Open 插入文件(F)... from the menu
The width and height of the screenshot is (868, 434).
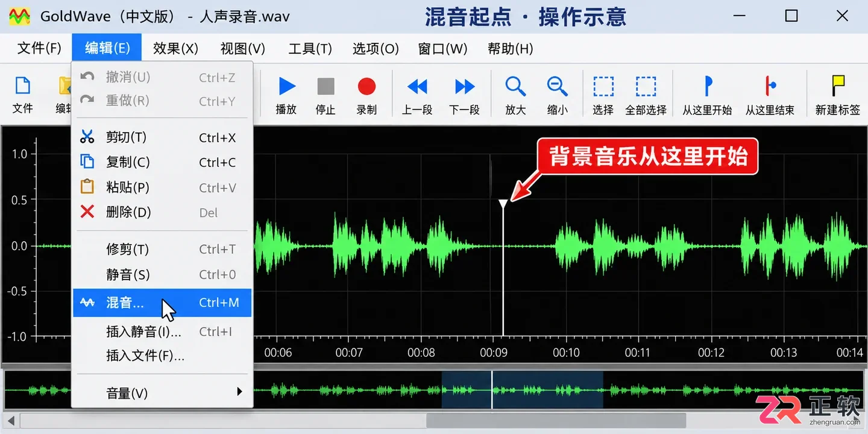162,356
